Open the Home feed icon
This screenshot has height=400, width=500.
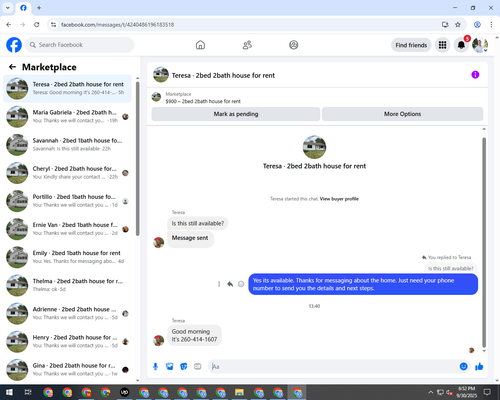pos(200,45)
